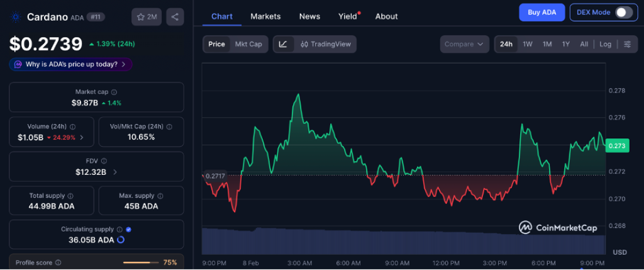Add ADA to watchlist via star button
Image resolution: width=644 pixels, height=270 pixels.
tap(147, 17)
